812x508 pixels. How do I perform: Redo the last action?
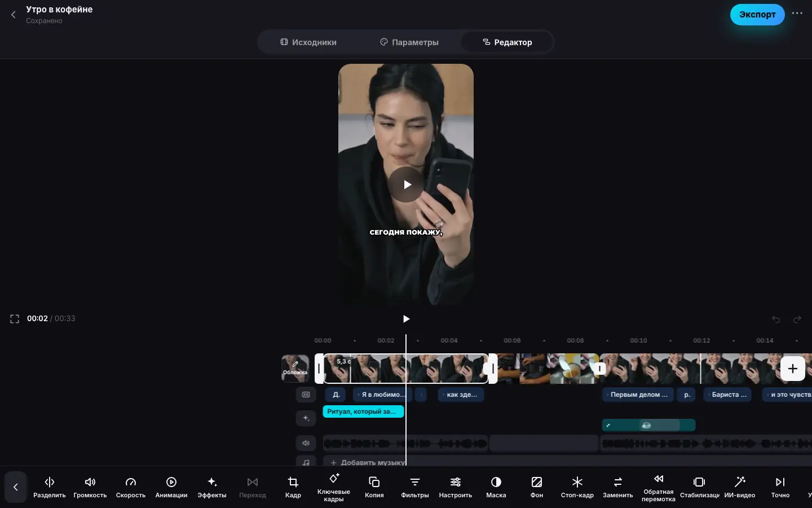pyautogui.click(x=797, y=319)
